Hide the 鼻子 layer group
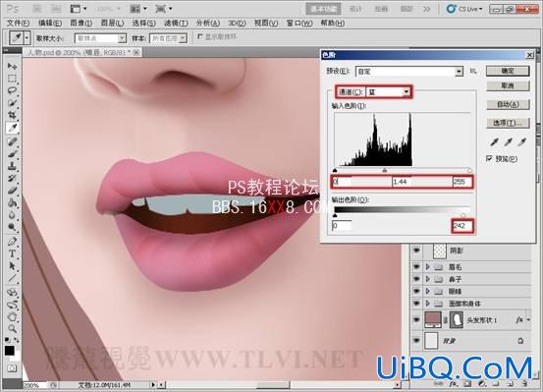543x392 pixels. point(416,279)
